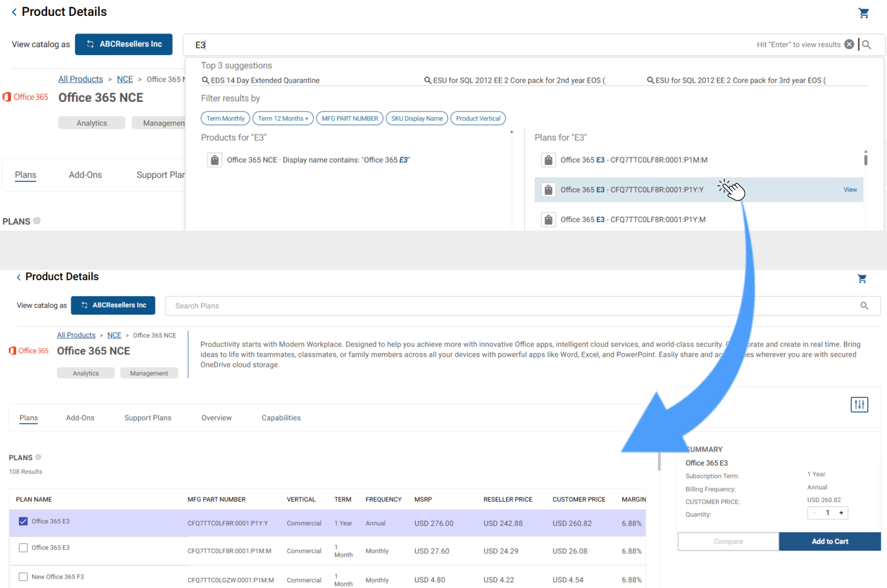Open the cart icon on the plans table screen
The height and width of the screenshot is (588, 887).
(862, 279)
